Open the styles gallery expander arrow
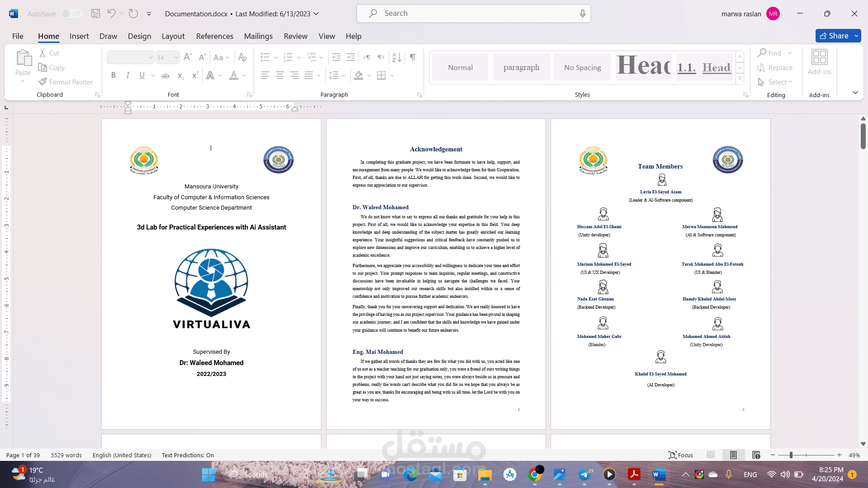 coord(740,78)
